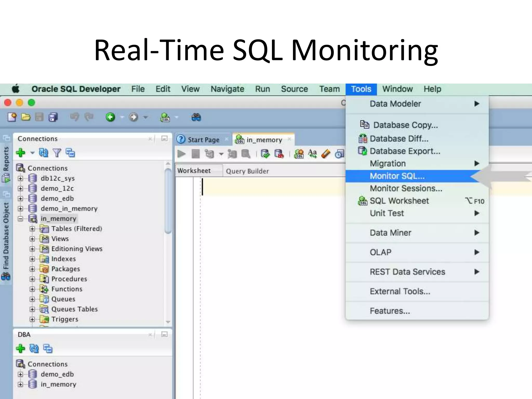Image resolution: width=532 pixels, height=399 pixels.
Task: Choose Features... in Tools menu
Action: tap(417, 311)
